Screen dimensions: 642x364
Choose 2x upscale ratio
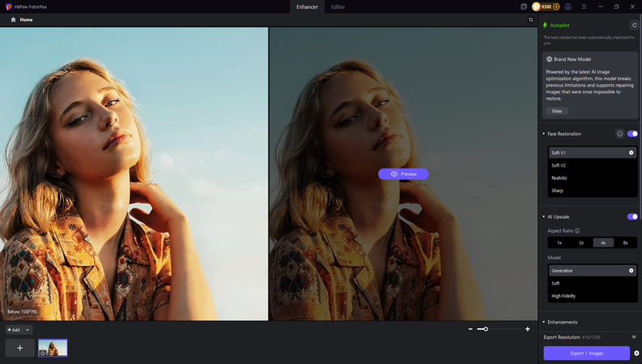click(x=581, y=243)
